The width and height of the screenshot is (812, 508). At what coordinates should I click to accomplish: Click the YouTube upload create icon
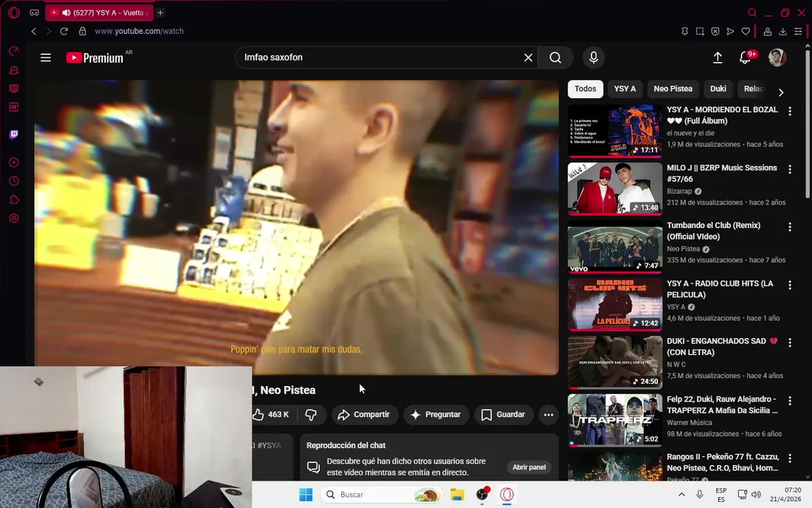[718, 58]
